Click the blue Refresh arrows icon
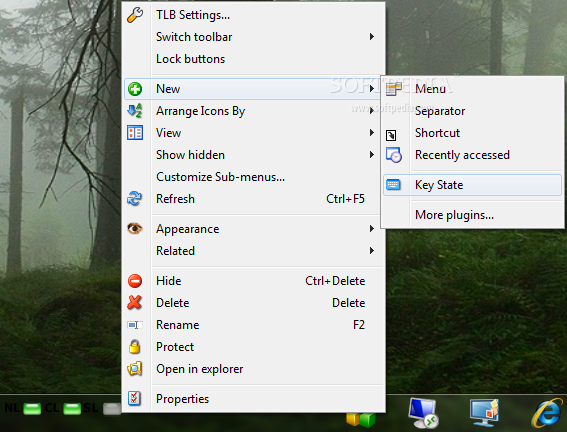 [x=135, y=199]
